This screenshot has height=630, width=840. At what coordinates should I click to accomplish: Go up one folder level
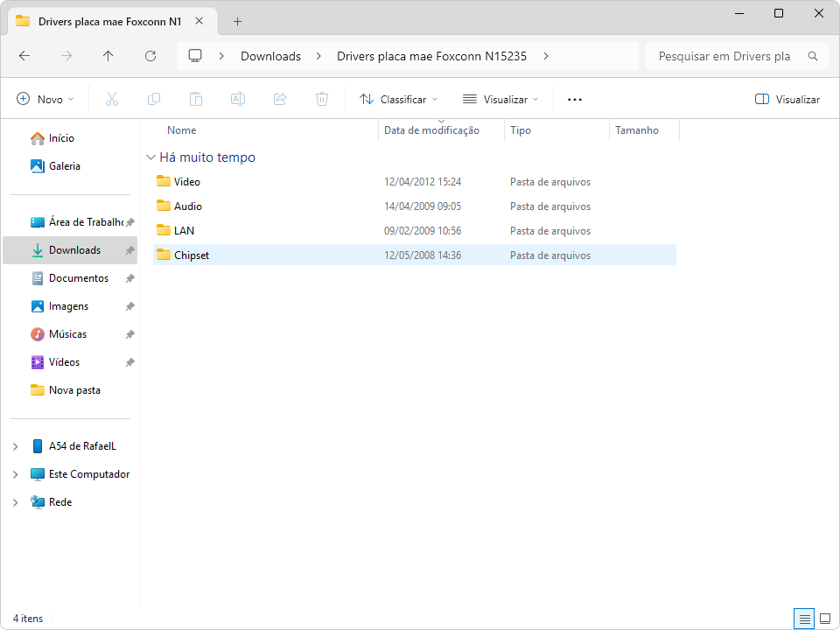coord(108,56)
